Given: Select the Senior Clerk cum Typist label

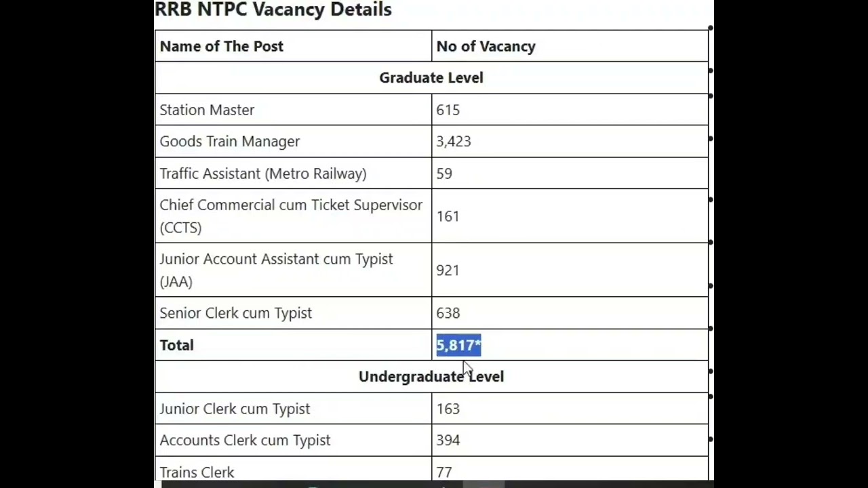Looking at the screenshot, I should click(236, 313).
